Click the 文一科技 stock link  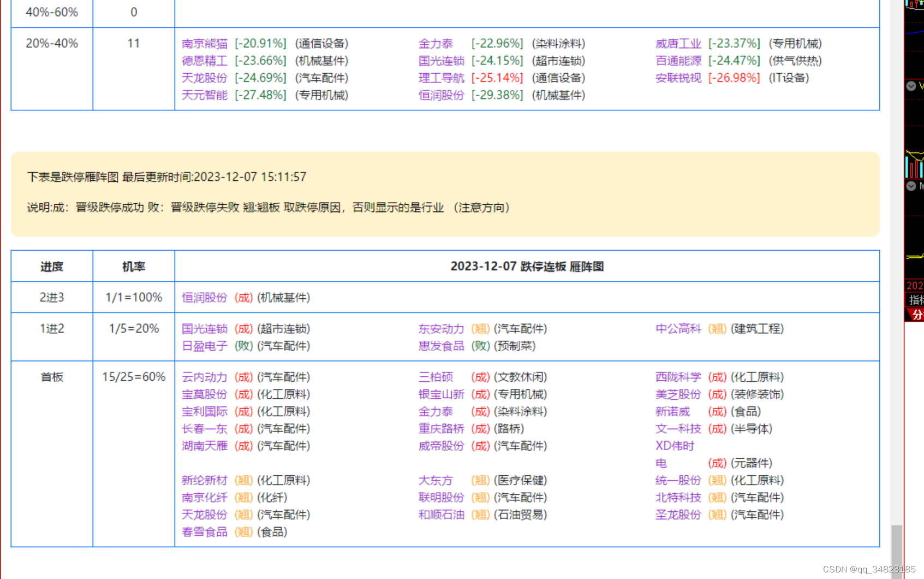click(678, 429)
